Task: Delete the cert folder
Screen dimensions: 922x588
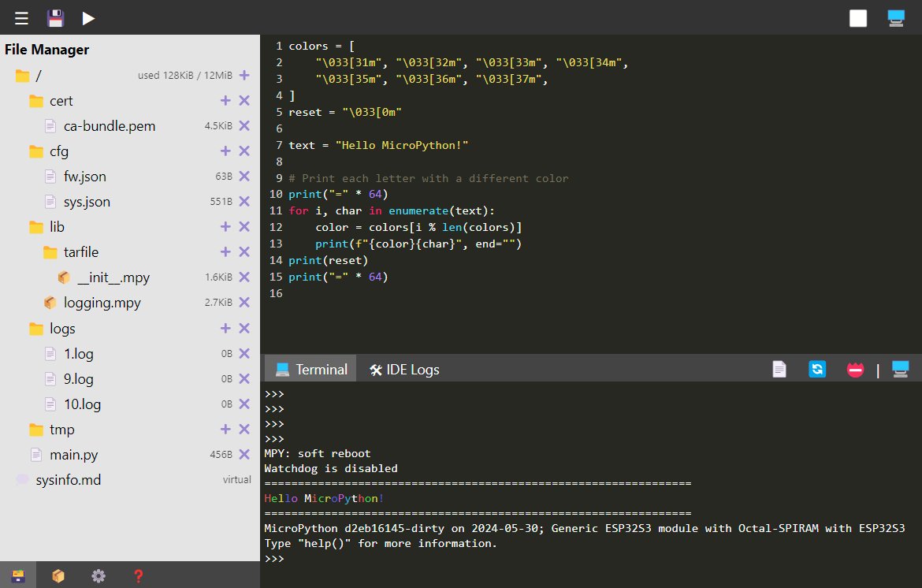Action: click(244, 101)
